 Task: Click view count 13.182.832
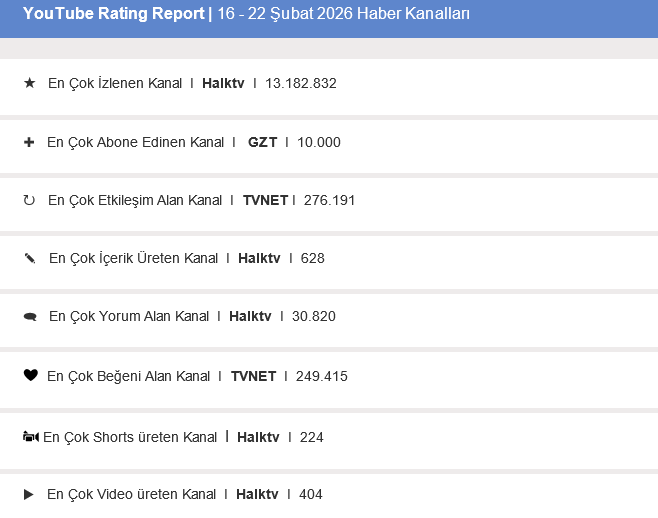301,83
